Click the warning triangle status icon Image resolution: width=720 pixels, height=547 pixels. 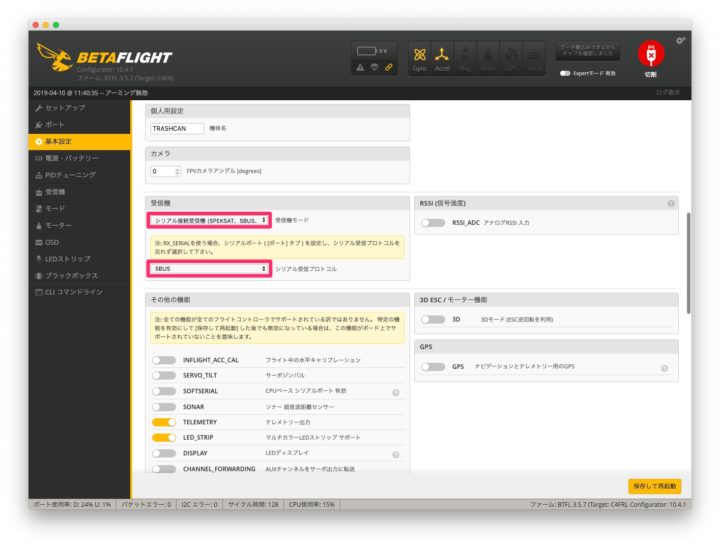[359, 67]
